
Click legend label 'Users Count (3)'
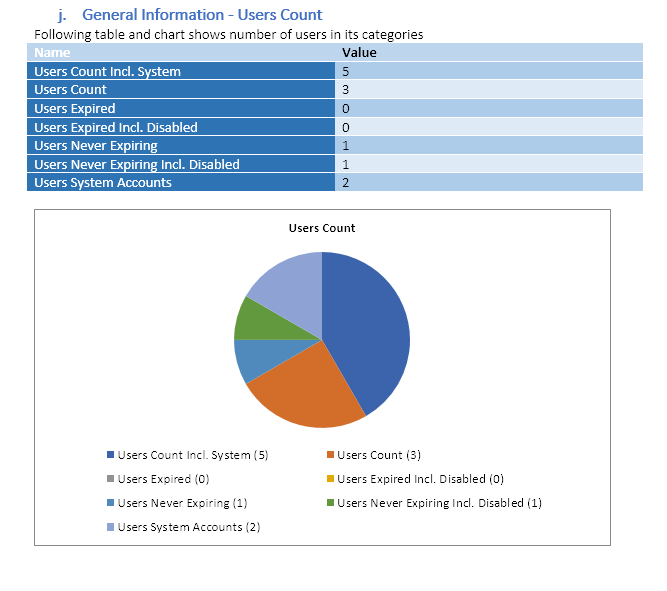[370, 455]
